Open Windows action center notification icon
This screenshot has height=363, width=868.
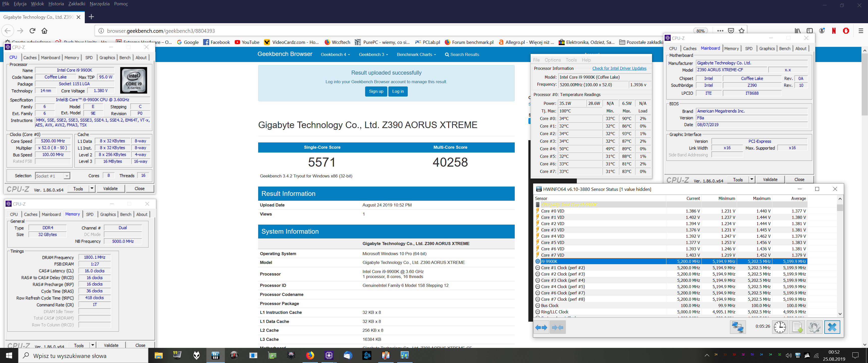(x=855, y=356)
